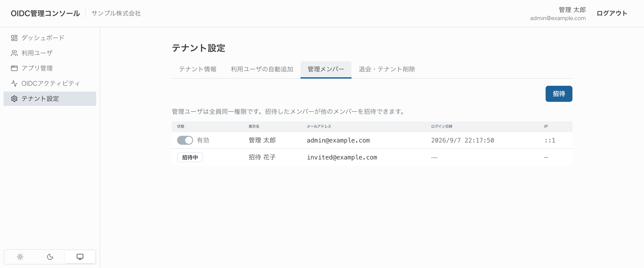The width and height of the screenshot is (644, 268).
Task: Click the 招待 花子 name cell
Action: (262, 157)
